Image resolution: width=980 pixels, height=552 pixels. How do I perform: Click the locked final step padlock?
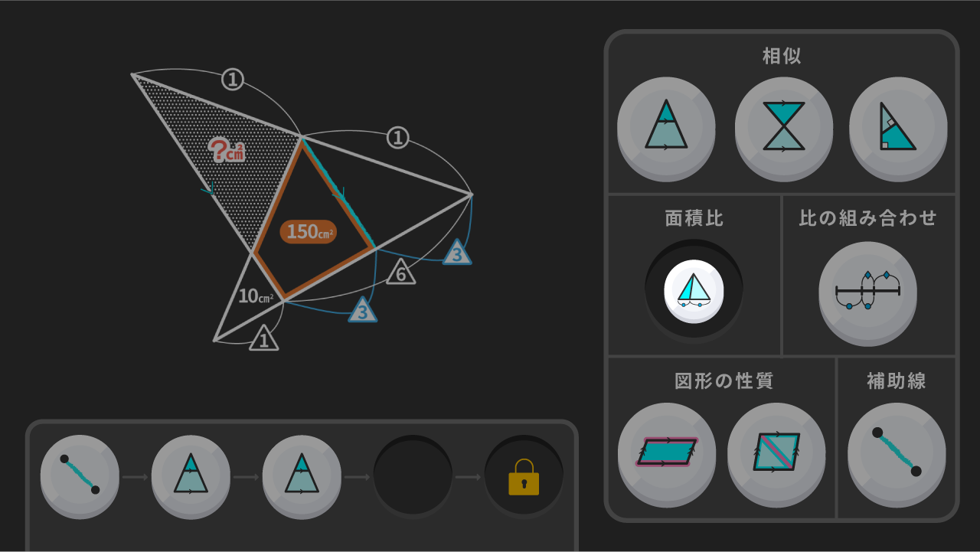click(524, 478)
